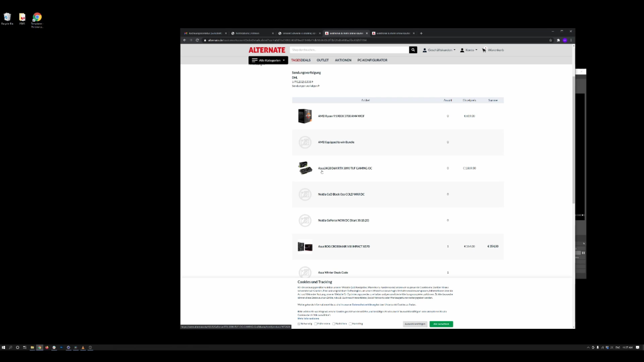Click the search magnifier button
644x362 pixels.
coord(413,50)
